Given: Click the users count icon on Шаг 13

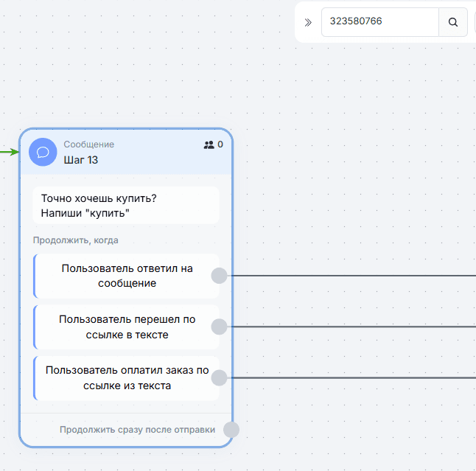Looking at the screenshot, I should click(209, 145).
